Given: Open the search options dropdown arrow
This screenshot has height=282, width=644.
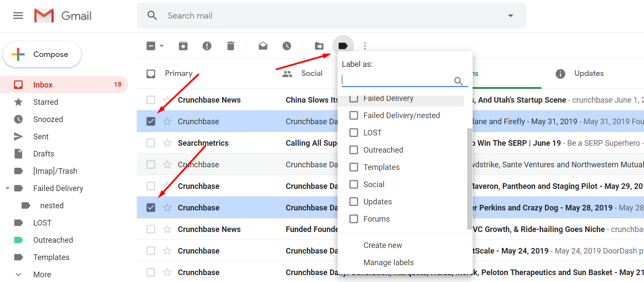Looking at the screenshot, I should click(x=511, y=16).
